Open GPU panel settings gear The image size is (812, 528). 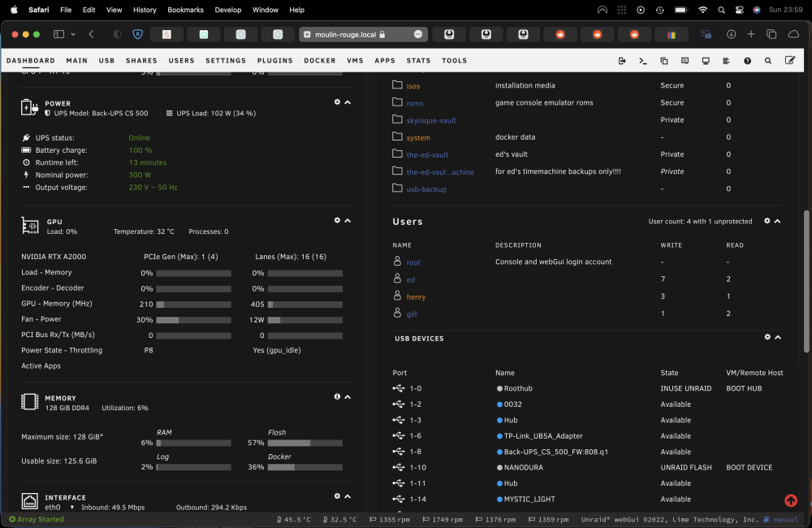[337, 220]
